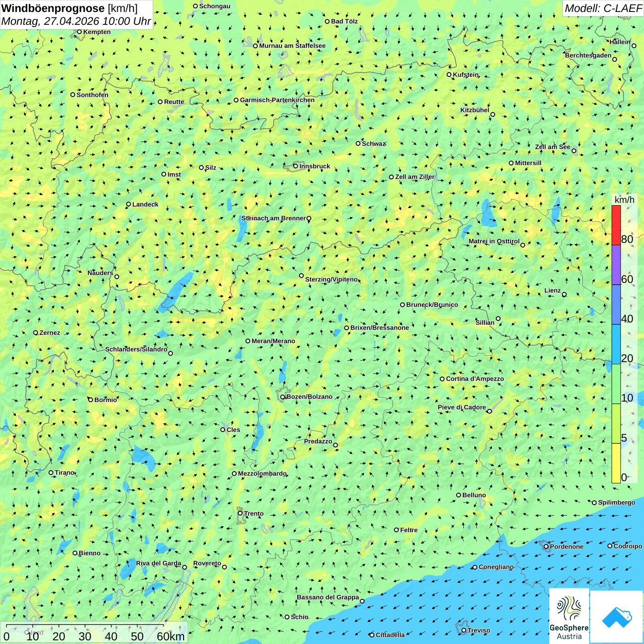Select the Lienz city marker circle
Viewport: 644px width, 644px height.
point(564,294)
